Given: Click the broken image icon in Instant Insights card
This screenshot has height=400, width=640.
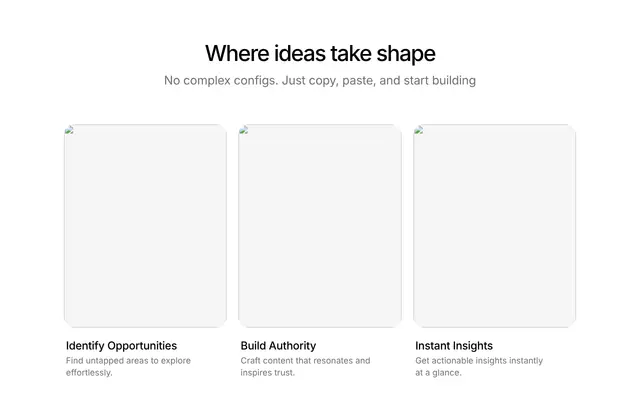Looking at the screenshot, I should [418, 130].
